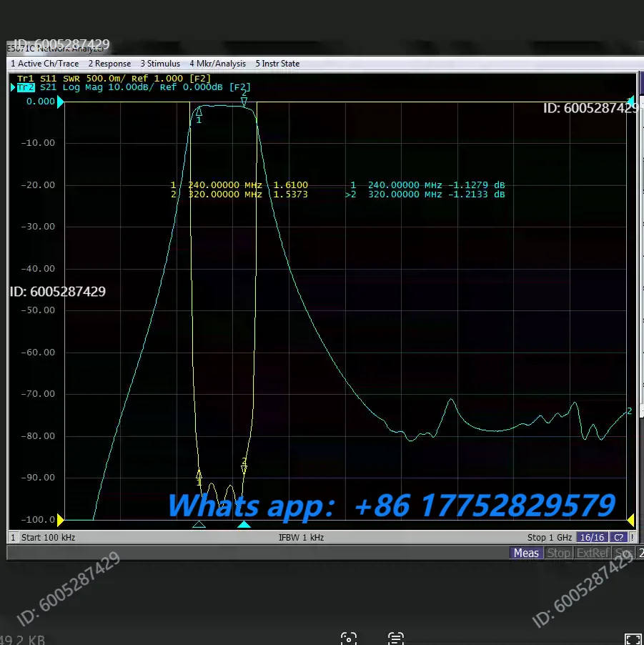
Task: Click the text extract icon in viewer toolbar
Action: [395, 639]
